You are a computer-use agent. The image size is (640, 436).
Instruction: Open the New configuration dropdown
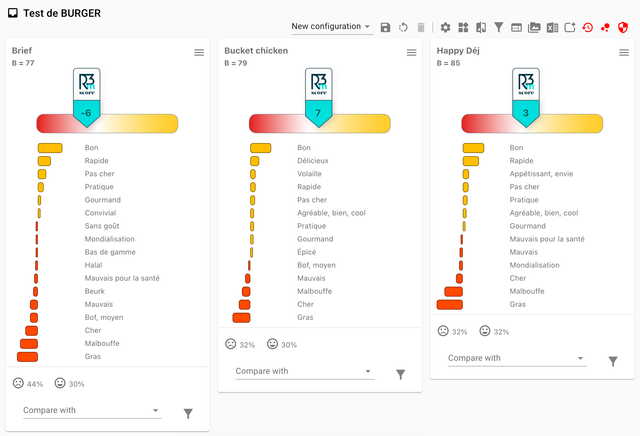(x=331, y=27)
